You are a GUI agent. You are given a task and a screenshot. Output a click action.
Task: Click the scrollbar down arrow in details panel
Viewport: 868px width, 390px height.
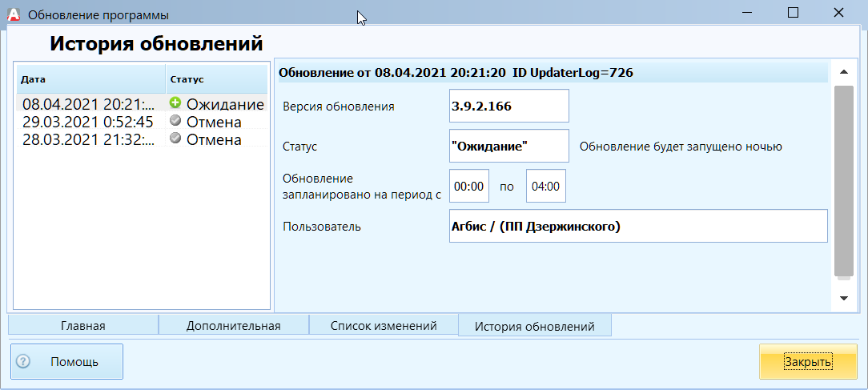point(844,298)
